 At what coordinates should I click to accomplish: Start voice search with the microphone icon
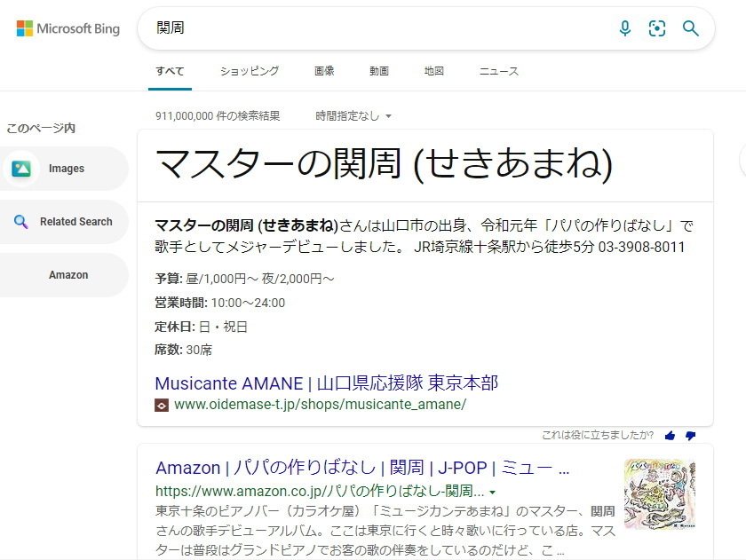coord(625,28)
